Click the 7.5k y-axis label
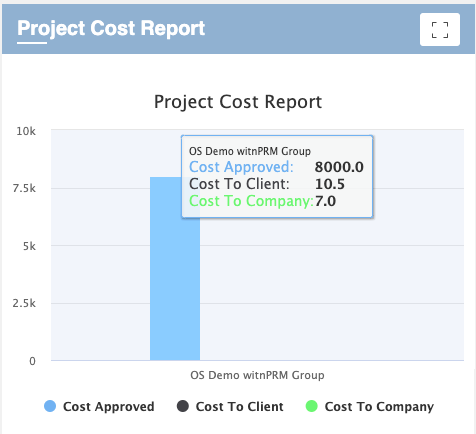This screenshot has height=434, width=476. (24, 188)
